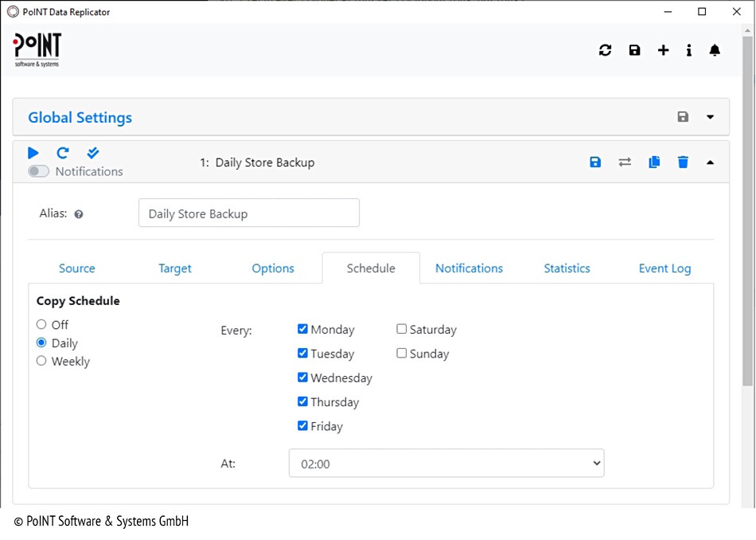Save the Daily Store Backup job
The height and width of the screenshot is (540, 756).
[x=595, y=162]
